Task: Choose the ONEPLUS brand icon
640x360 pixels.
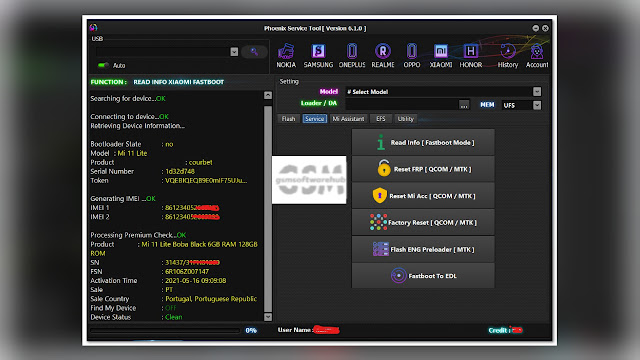Action: 352,56
